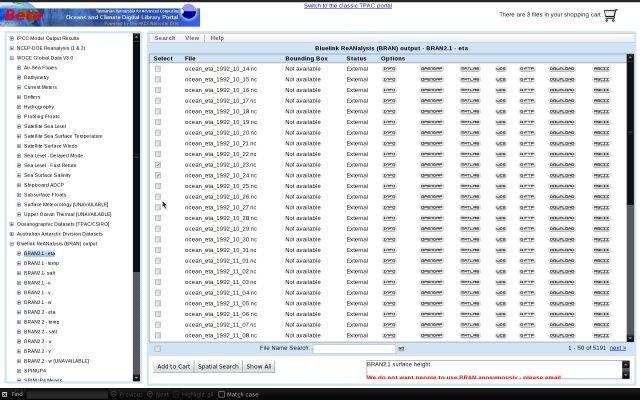The image size is (640, 400).
Task: Sort by File column header
Action: 190,59
